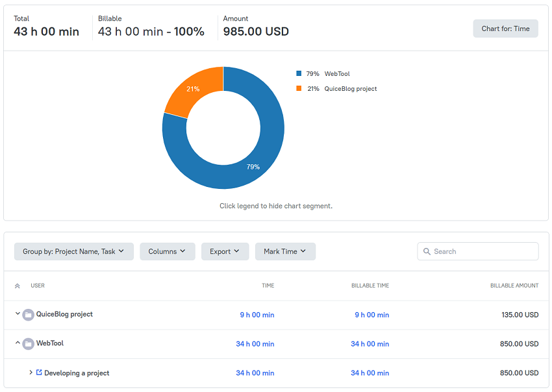Viewport: 552px width, 392px height.
Task: Click the blue 79% donut chart segment
Action: pyautogui.click(x=253, y=166)
